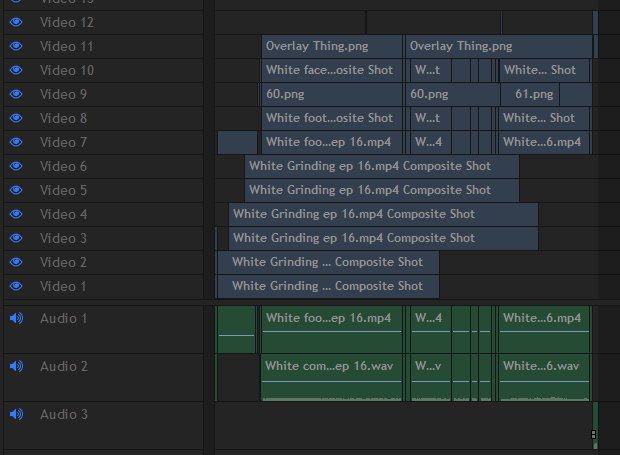Select first 60.png clip on Video 9
The width and height of the screenshot is (620, 455).
[332, 94]
